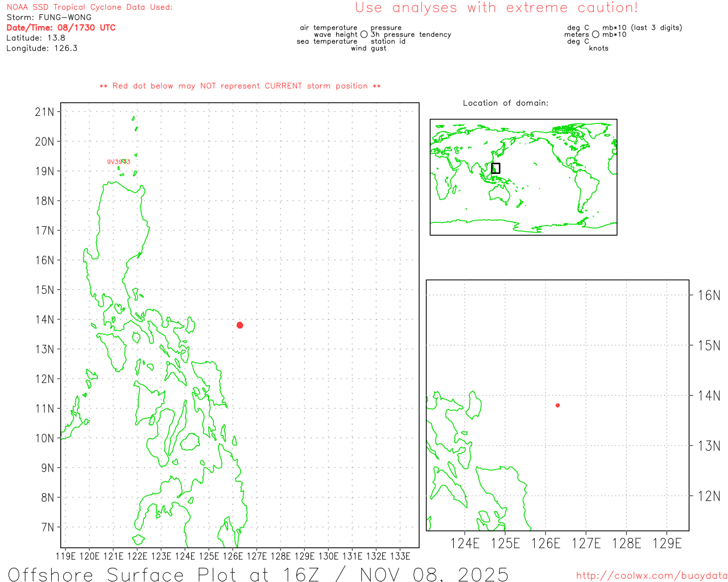Click the 126E longitude label on main map

(x=233, y=556)
